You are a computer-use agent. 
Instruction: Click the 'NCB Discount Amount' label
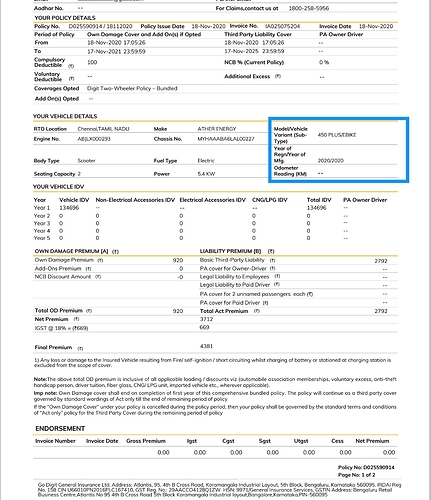coord(63,277)
